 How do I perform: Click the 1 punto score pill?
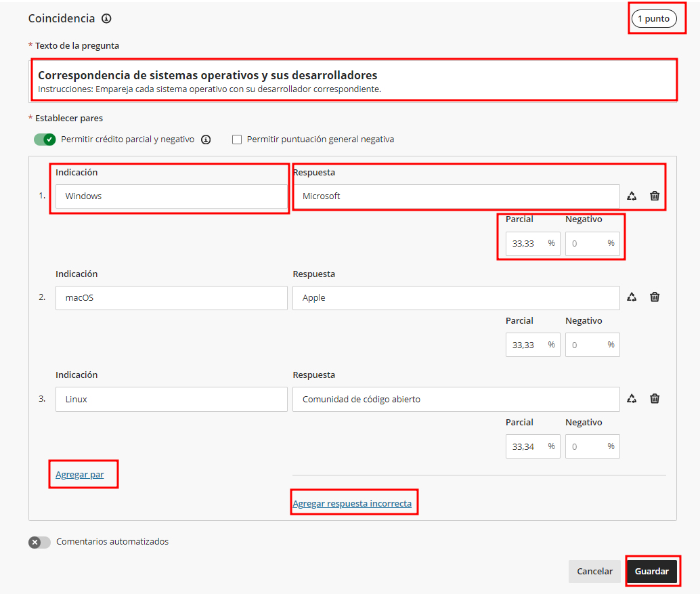(x=653, y=19)
